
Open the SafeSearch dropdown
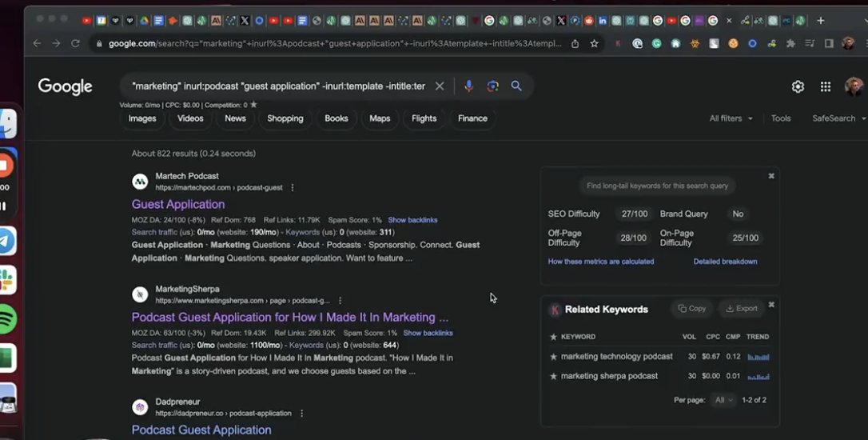click(x=838, y=118)
